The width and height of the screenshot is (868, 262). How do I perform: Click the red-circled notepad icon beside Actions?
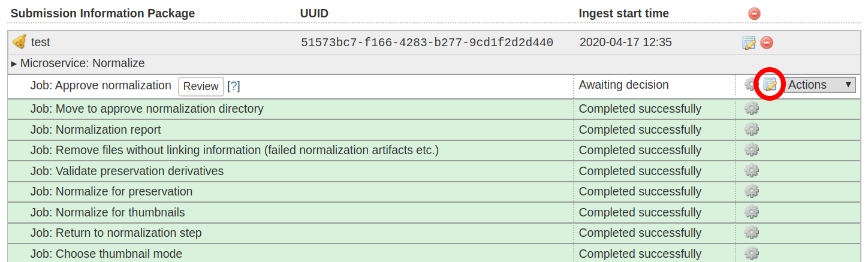(x=770, y=85)
